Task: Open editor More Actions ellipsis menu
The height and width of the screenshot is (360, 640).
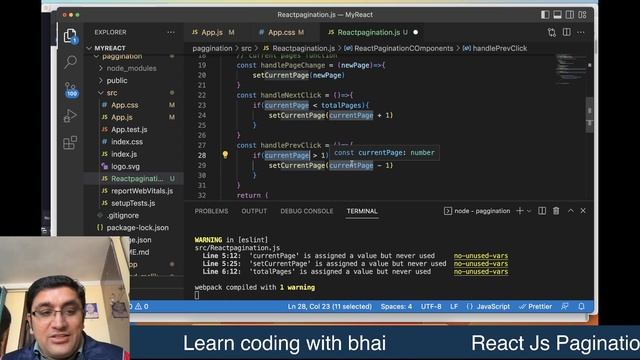Action: pos(581,32)
